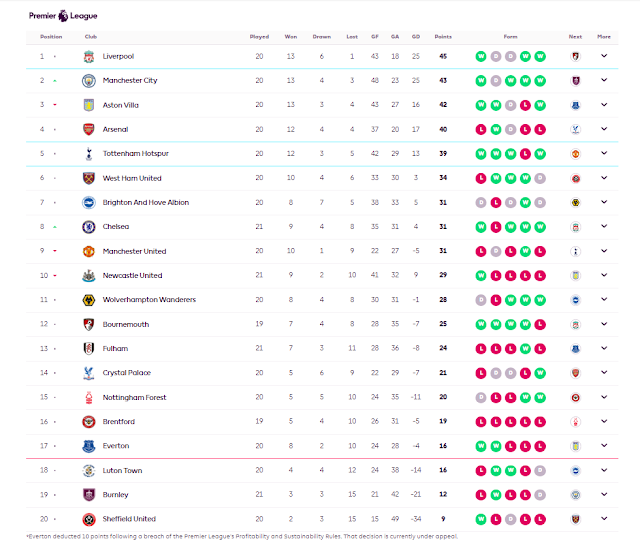Image resolution: width=640 pixels, height=541 pixels.
Task: Select Brighton And Hove Albion crest
Action: click(x=89, y=203)
